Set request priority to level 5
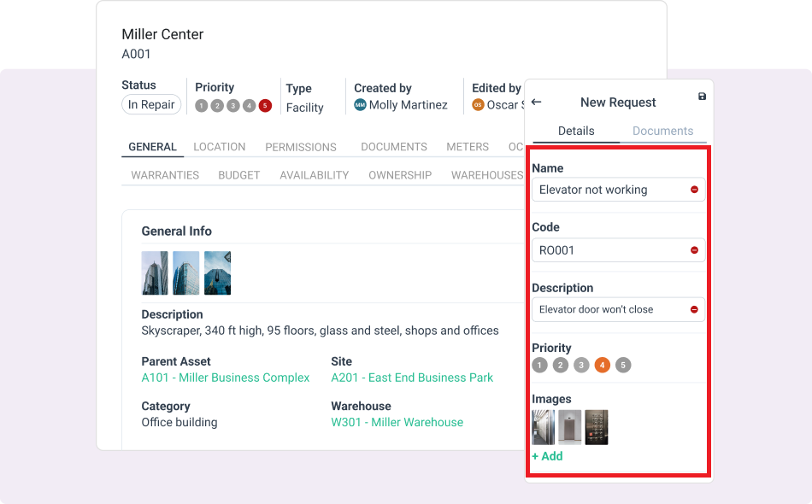812x504 pixels. pyautogui.click(x=623, y=365)
